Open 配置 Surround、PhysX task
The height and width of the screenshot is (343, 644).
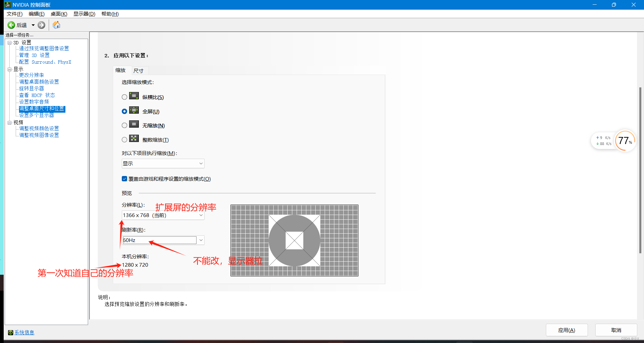click(45, 62)
